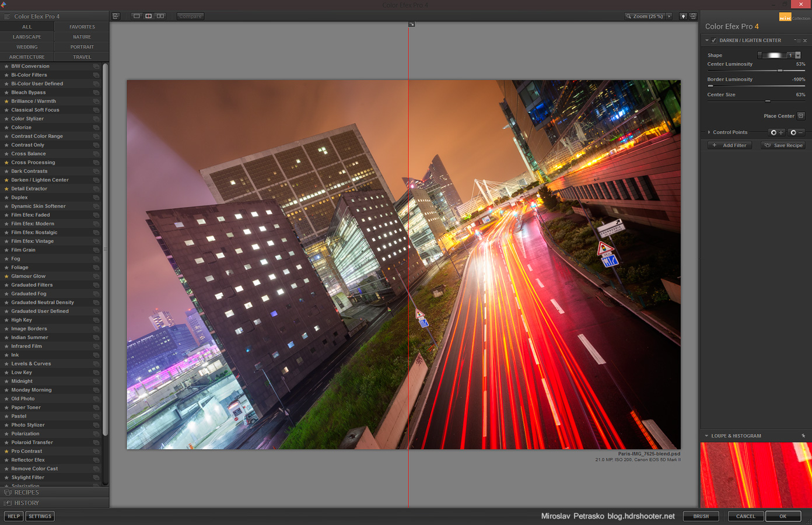Pin the Loupe & Histogram panel

[803, 436]
